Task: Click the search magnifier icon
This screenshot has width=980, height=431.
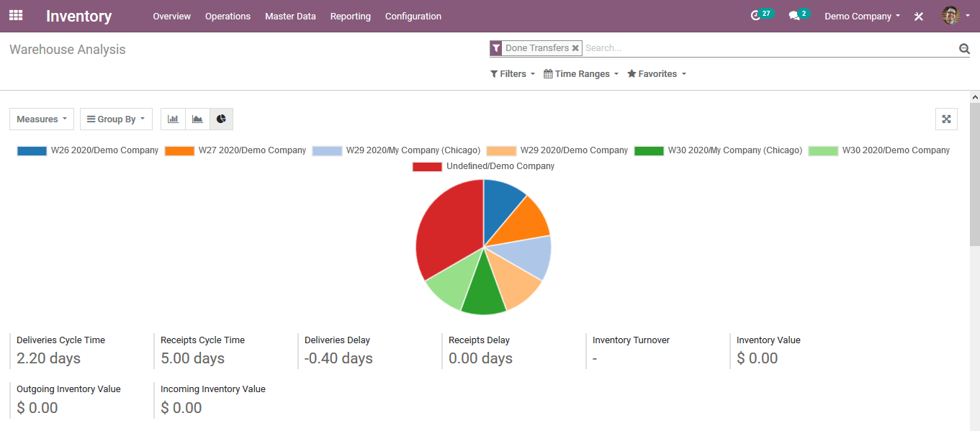Action: pos(964,48)
